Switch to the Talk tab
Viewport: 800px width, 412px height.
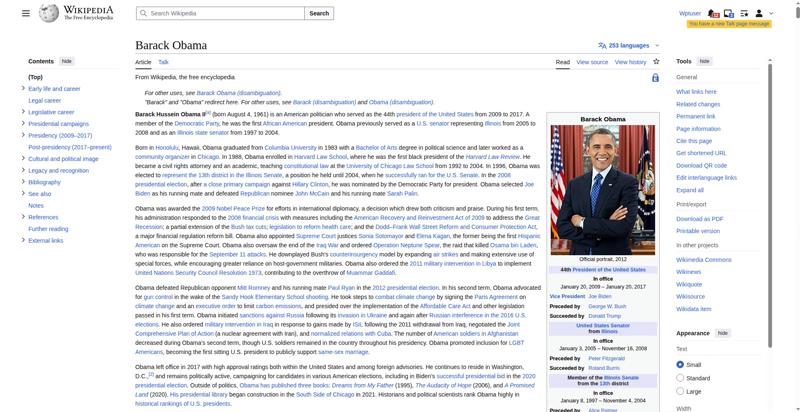click(163, 62)
